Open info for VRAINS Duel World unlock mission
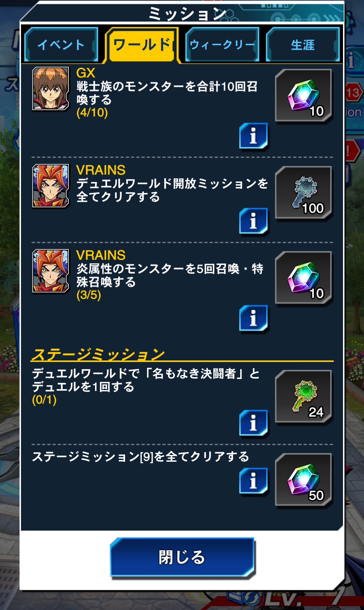The height and width of the screenshot is (610, 364). coord(253,221)
